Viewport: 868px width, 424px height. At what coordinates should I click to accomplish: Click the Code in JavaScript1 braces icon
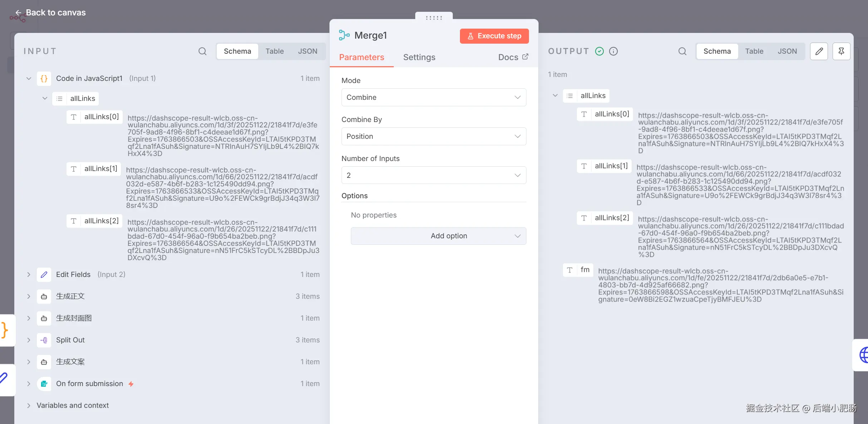44,78
